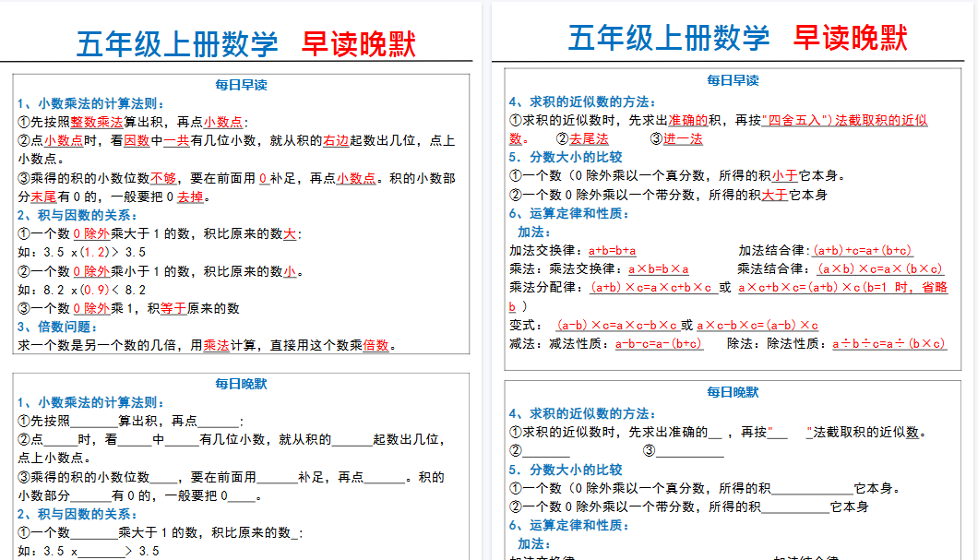The height and width of the screenshot is (560, 978).
Task: Click the red title 早读晚默 on right page
Action: coord(849,38)
